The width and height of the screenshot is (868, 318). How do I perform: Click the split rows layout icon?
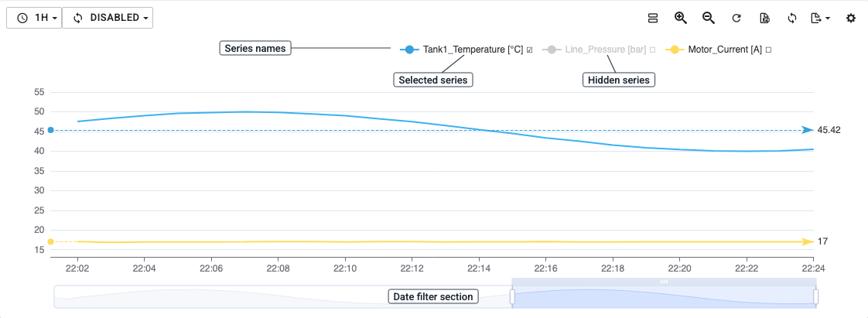[x=653, y=18]
